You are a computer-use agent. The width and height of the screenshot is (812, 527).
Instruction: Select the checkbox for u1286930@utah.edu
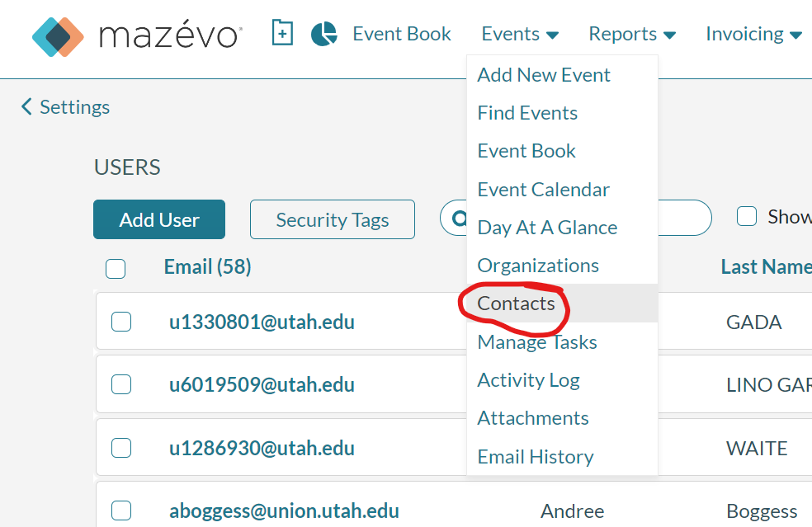(121, 448)
